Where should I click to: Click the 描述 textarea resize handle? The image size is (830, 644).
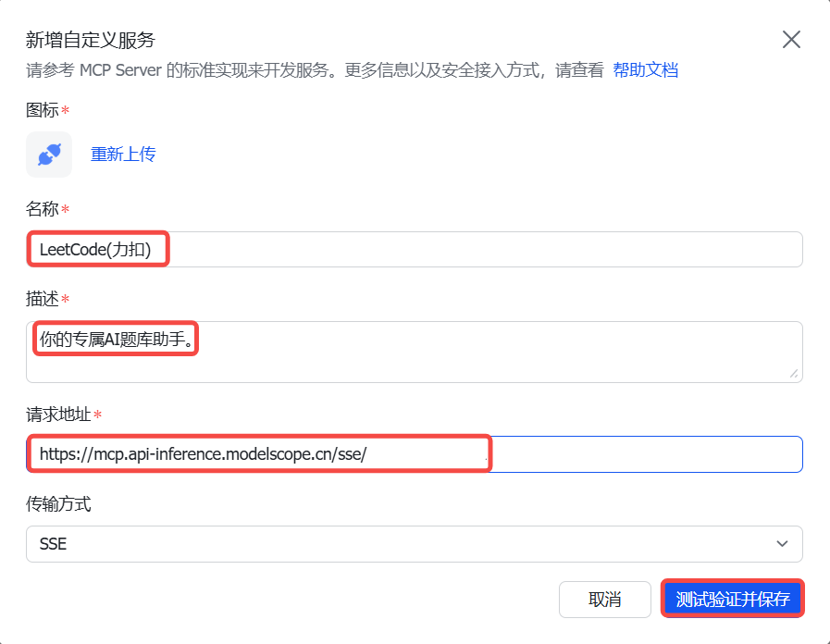point(794,374)
